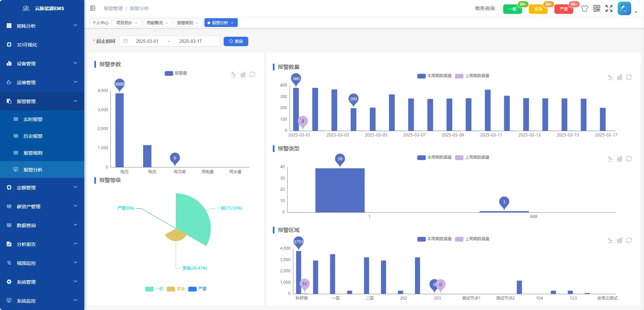Toggle fullscreen mode icon

click(609, 8)
